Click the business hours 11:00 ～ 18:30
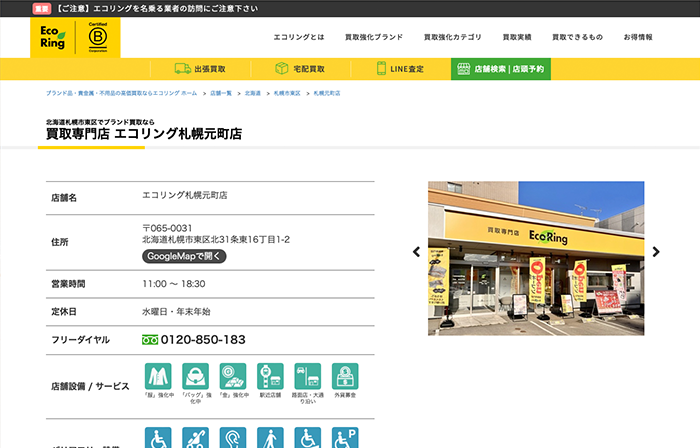 pos(174,284)
